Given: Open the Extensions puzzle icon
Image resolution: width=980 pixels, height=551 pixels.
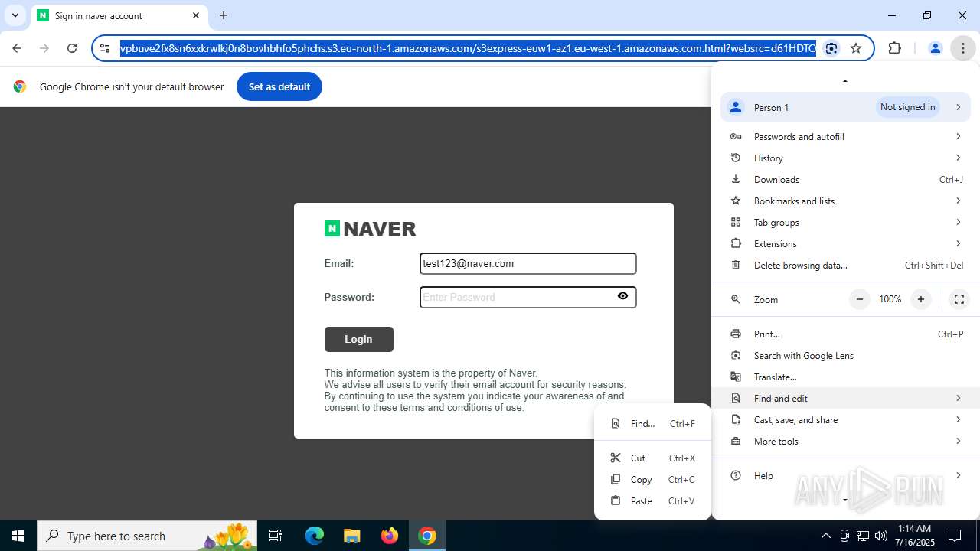Looking at the screenshot, I should point(894,48).
